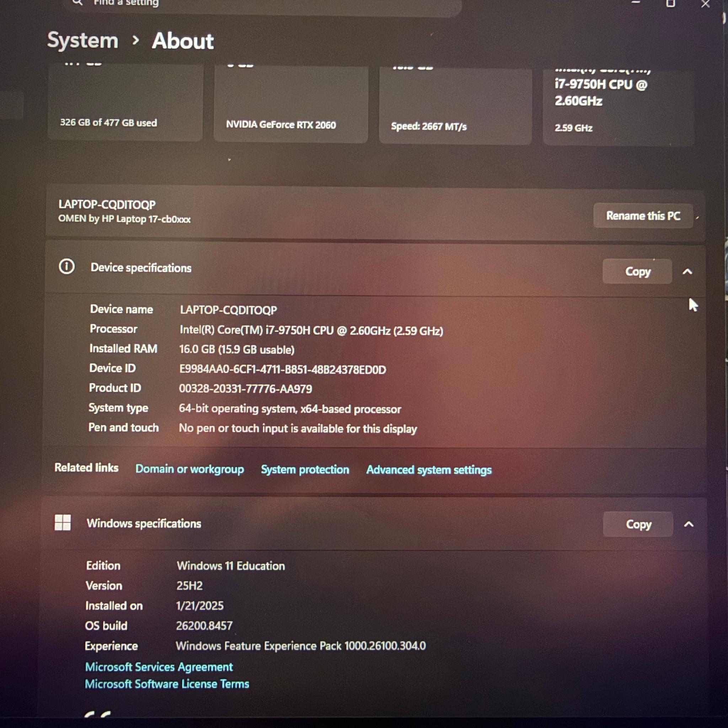Image resolution: width=728 pixels, height=728 pixels.
Task: Select the 16.0 GB Installed RAM value
Action: 237,349
